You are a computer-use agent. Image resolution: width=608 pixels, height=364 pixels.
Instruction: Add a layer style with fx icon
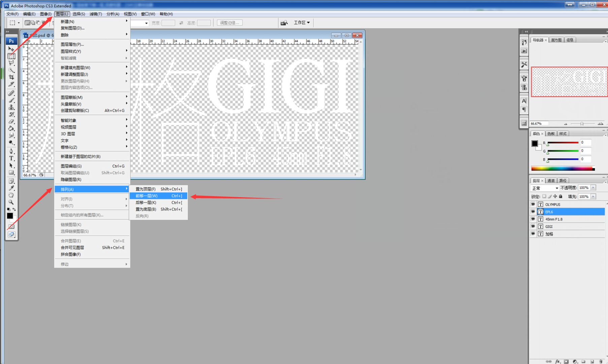pyautogui.click(x=557, y=361)
